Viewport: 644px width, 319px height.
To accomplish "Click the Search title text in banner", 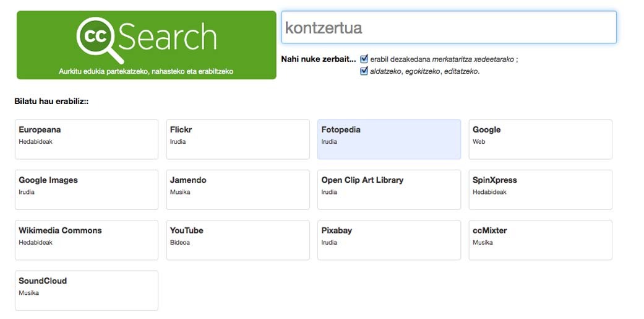I will 168,37.
